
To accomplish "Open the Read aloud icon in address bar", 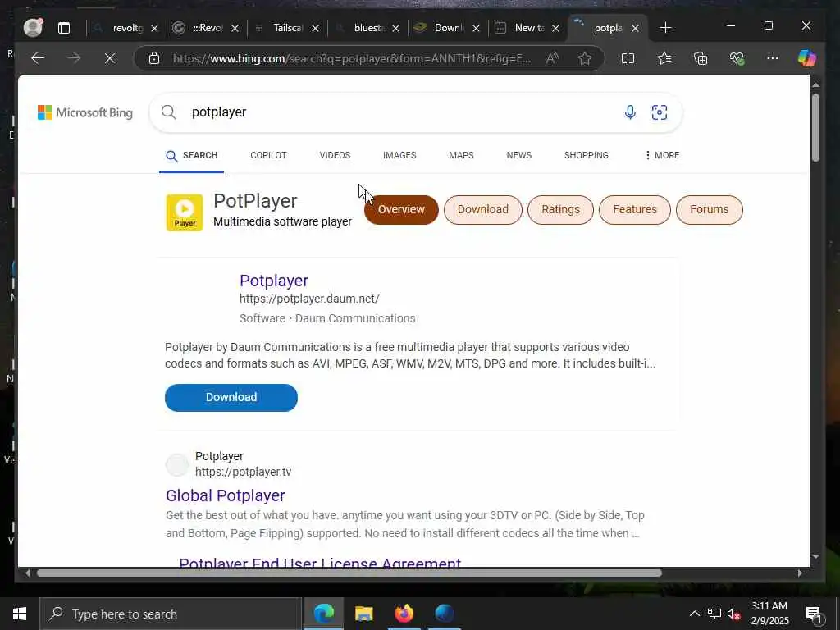I will click(x=552, y=58).
